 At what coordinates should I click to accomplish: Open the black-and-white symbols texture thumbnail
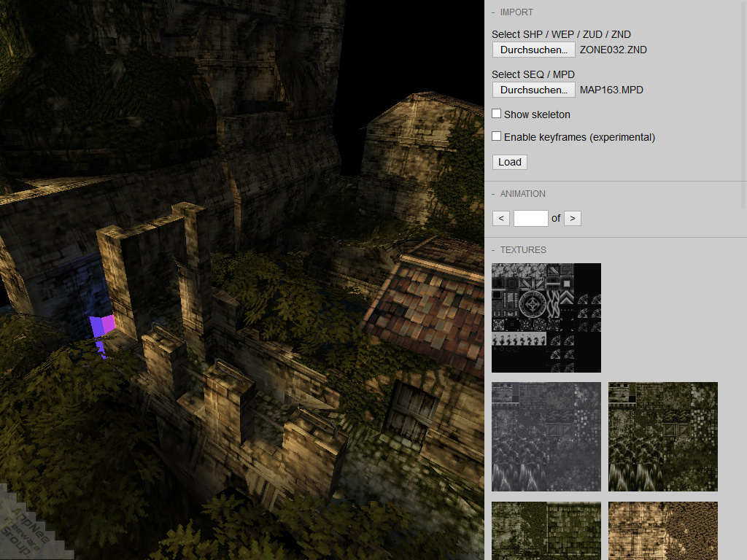pos(546,318)
